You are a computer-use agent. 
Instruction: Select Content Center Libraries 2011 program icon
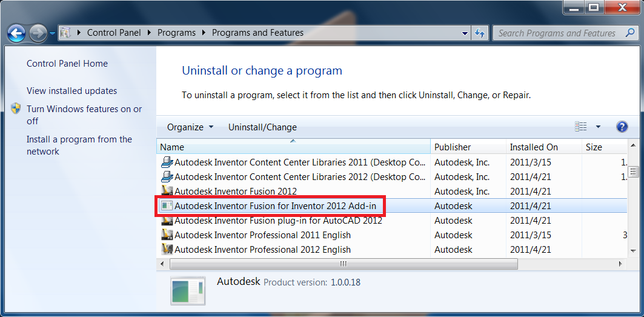(x=167, y=162)
